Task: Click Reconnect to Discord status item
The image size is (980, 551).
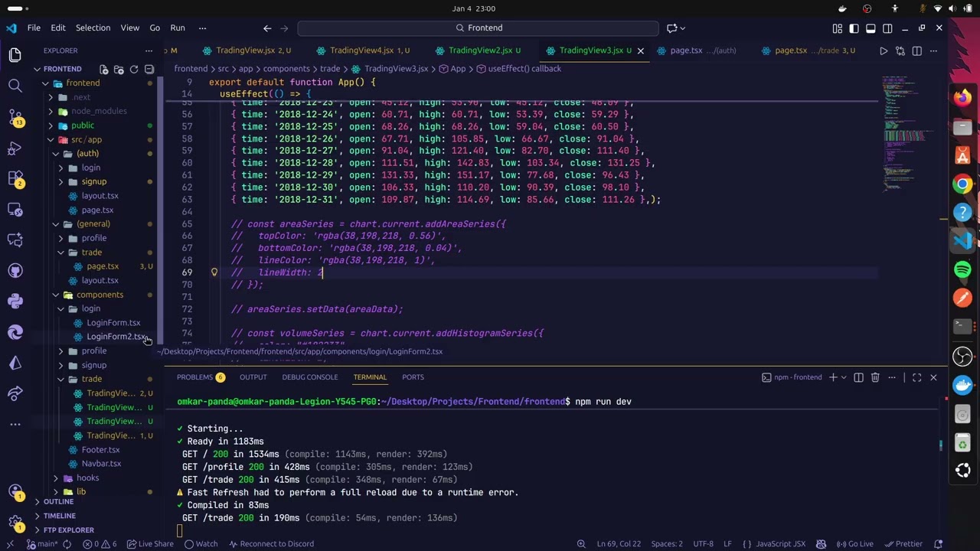Action: (x=270, y=544)
